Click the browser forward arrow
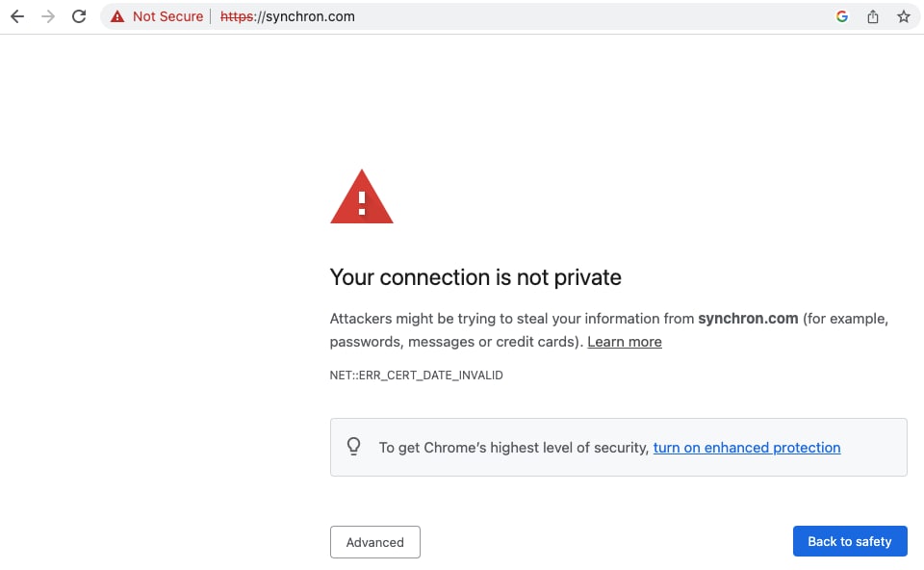Screen dimensions: 924x570 48,16
